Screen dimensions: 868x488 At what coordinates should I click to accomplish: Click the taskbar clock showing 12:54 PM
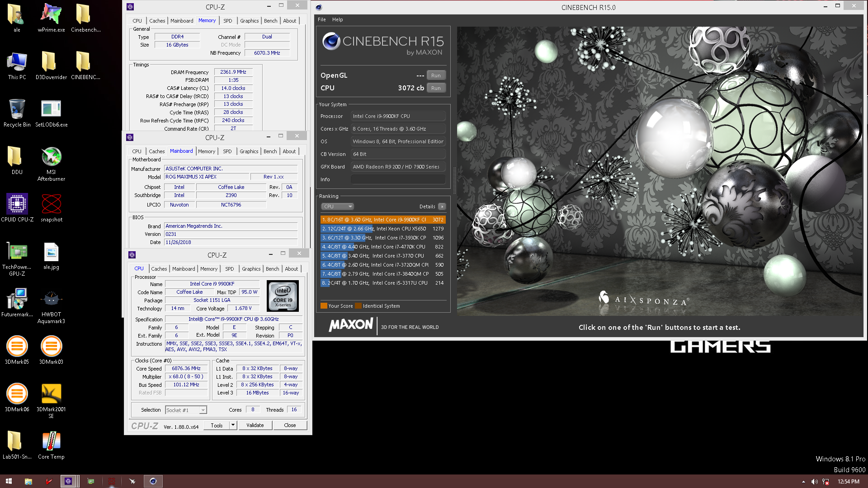[x=848, y=482]
